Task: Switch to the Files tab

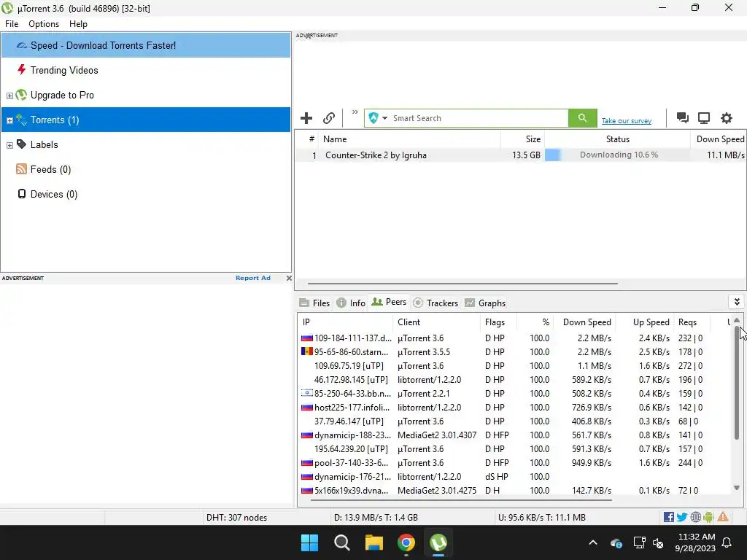Action: 314,303
